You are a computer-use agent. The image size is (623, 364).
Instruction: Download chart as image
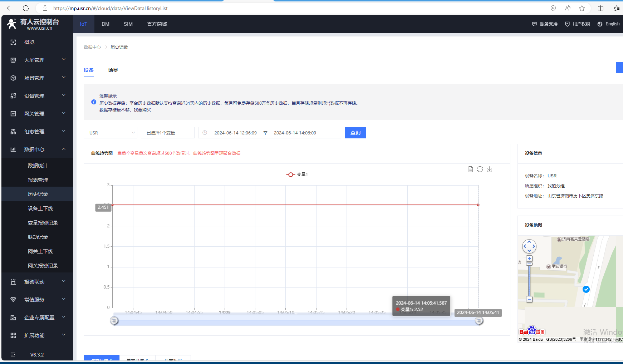490,169
